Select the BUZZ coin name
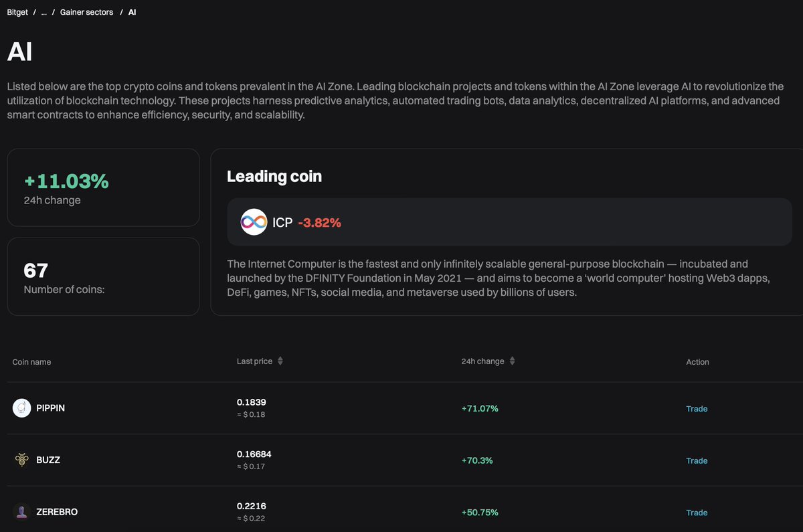Image resolution: width=803 pixels, height=532 pixels. coord(48,460)
